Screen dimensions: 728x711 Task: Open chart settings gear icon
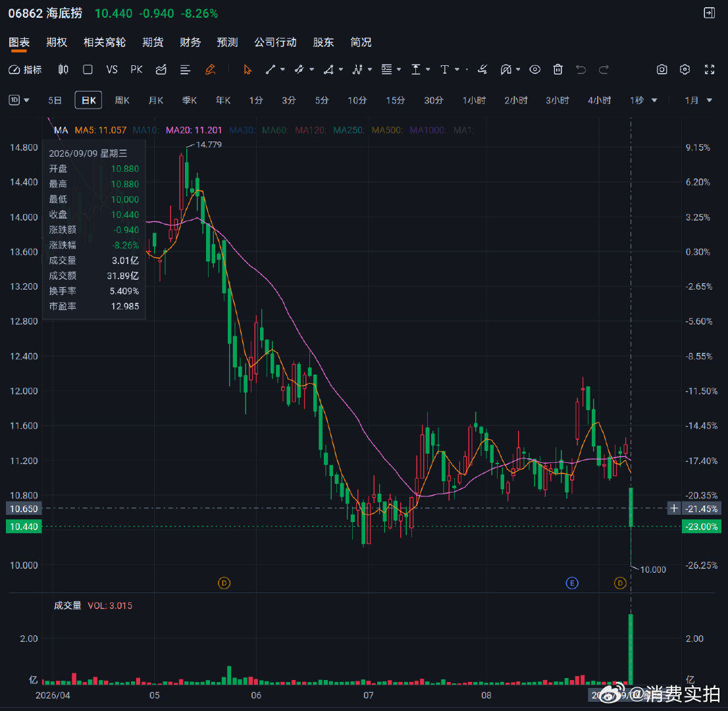point(685,70)
